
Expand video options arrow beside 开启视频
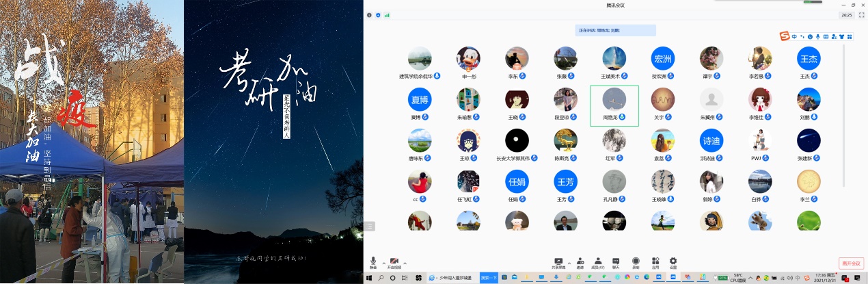[405, 263]
